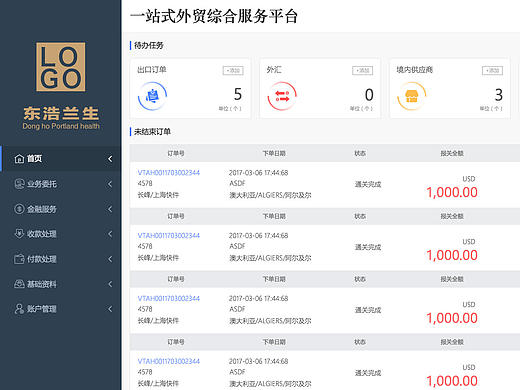
Task: Click fourth order's 通关完成 status
Action: click(368, 373)
